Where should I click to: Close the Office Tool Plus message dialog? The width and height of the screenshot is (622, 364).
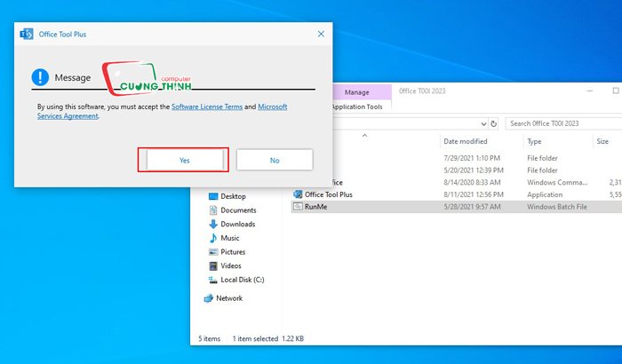click(321, 34)
